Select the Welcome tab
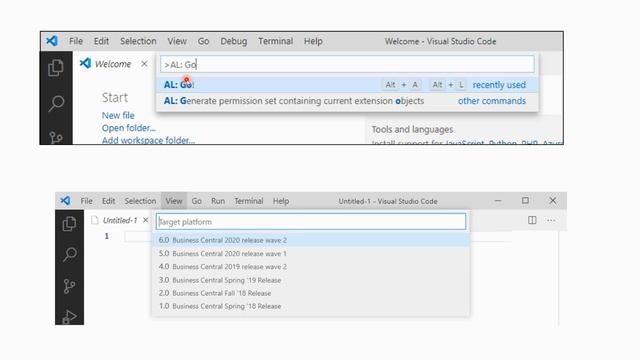Image resolution: width=640 pixels, height=360 pixels. 113,64
